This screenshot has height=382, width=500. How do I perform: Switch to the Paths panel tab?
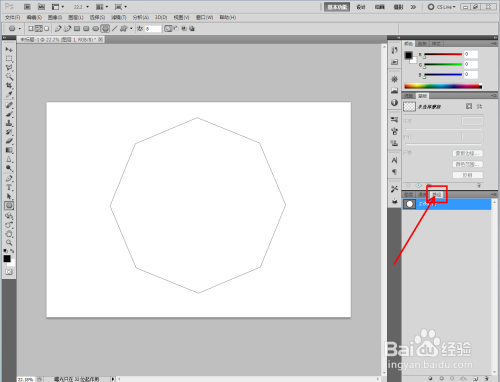click(437, 194)
